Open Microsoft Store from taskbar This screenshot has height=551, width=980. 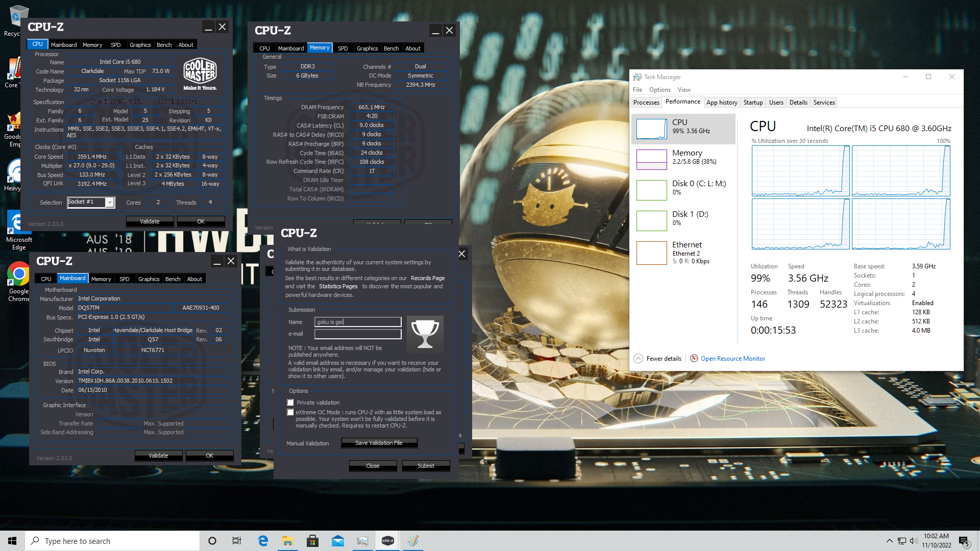tap(312, 541)
